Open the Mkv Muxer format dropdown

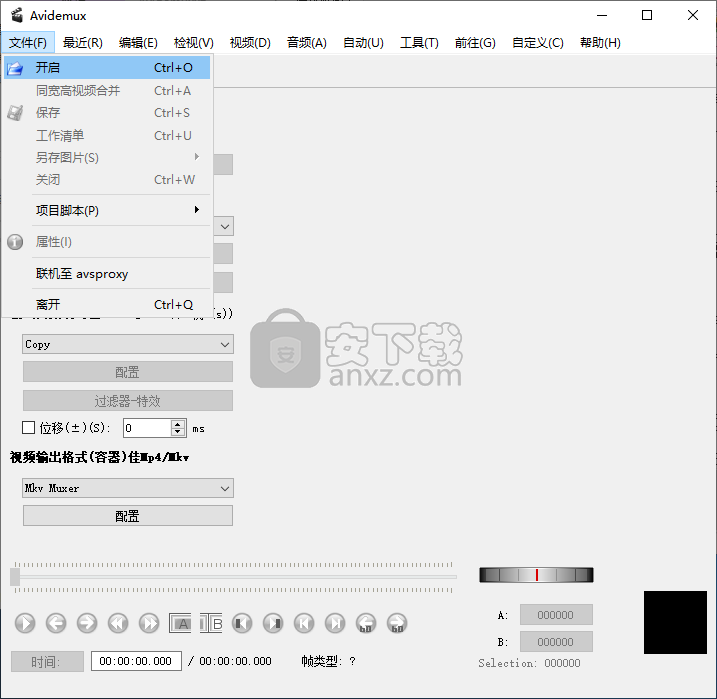128,488
